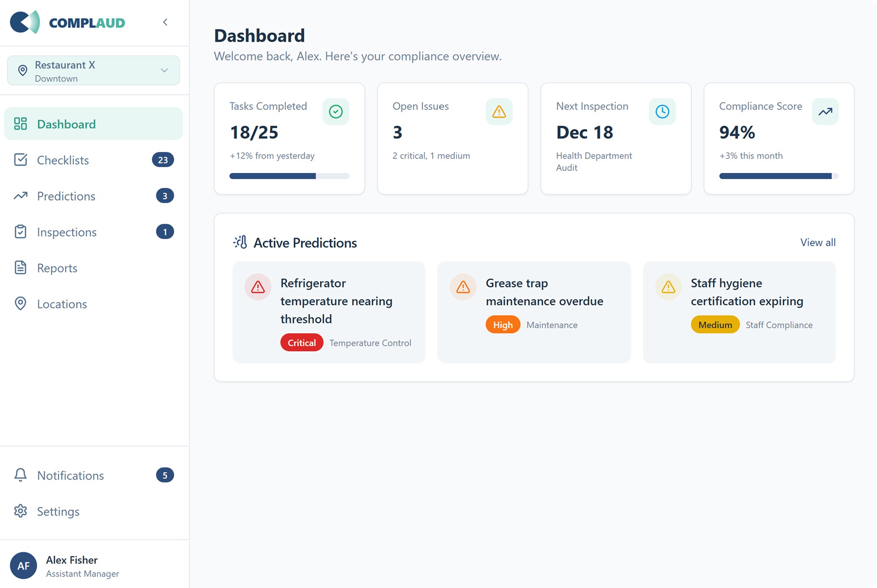
Task: Click the warning triangle icon on Open Issues
Action: [499, 112]
